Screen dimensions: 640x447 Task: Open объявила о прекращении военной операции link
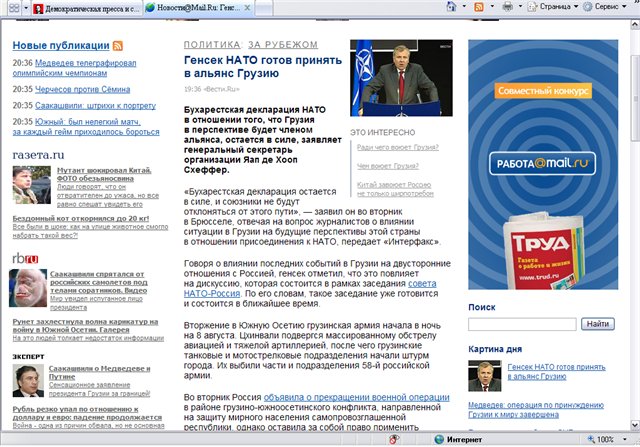tap(356, 397)
